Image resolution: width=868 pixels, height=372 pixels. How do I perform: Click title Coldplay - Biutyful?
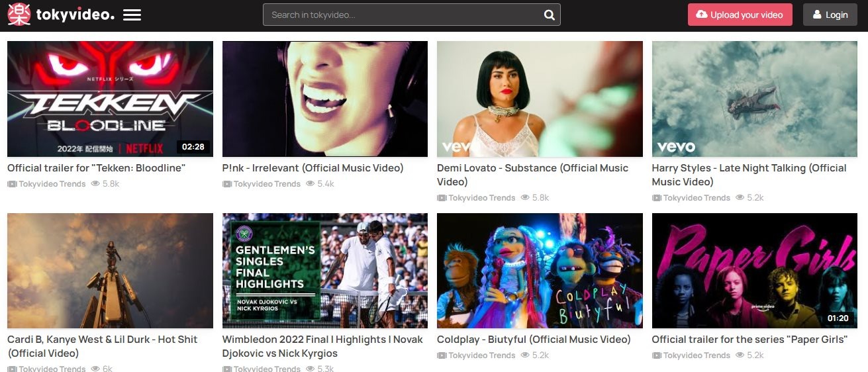[534, 340]
